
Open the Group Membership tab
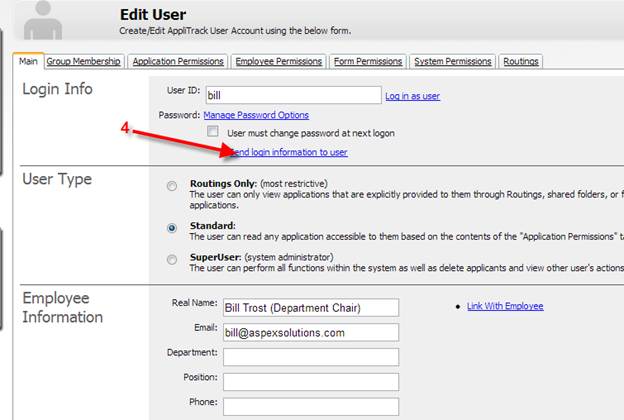tap(85, 62)
